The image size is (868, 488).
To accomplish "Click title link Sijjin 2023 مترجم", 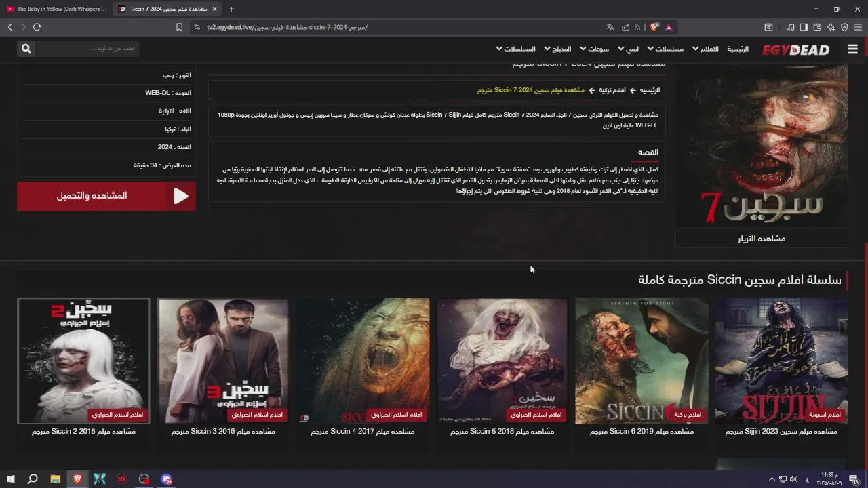I will click(x=781, y=432).
